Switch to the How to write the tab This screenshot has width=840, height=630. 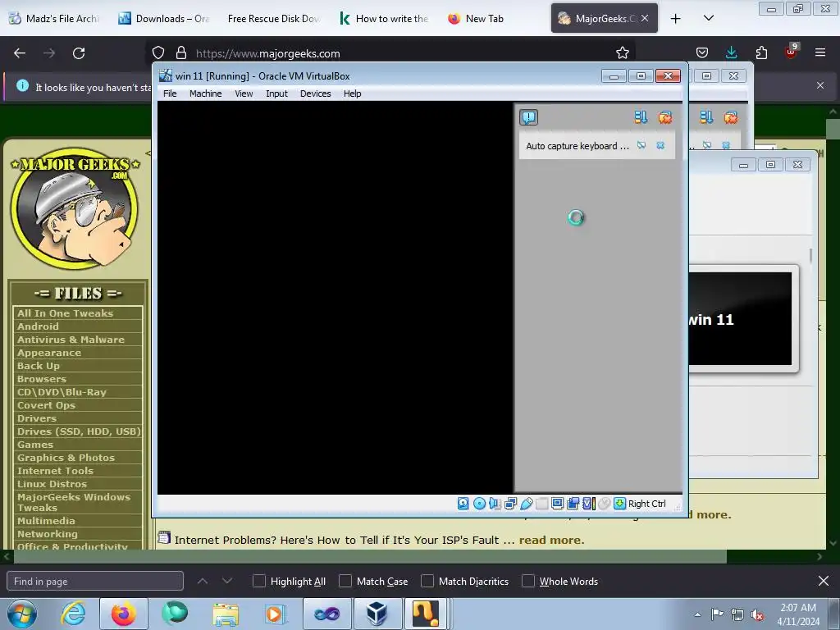click(x=384, y=18)
